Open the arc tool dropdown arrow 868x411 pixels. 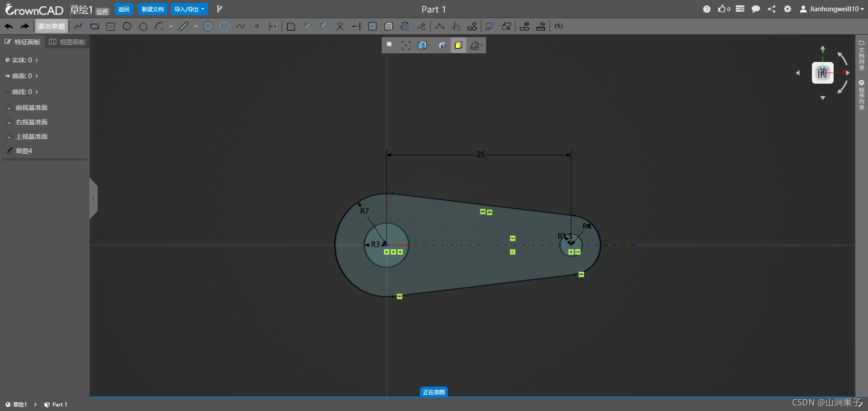171,26
